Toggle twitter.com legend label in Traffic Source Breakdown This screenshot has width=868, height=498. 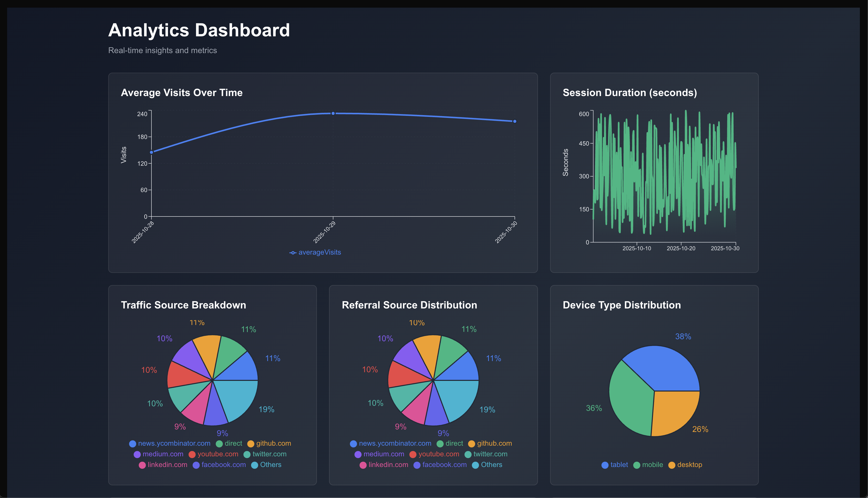point(269,454)
